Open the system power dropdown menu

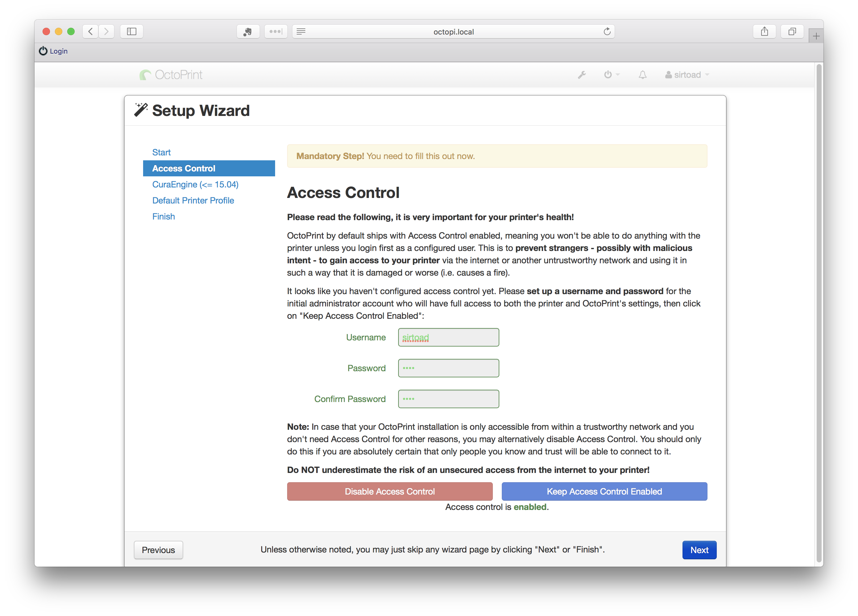(612, 75)
